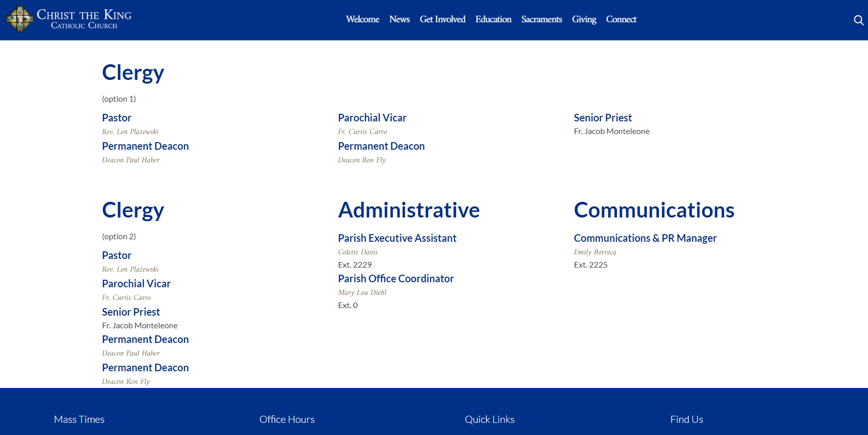Select Education in the navigation bar
Screen dimensions: 868x435
click(x=493, y=19)
